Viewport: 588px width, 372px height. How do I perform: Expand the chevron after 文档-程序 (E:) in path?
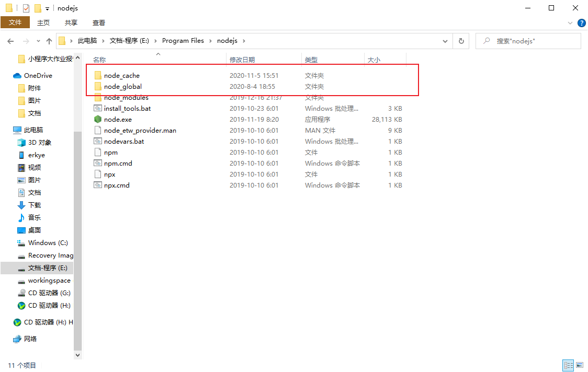click(155, 41)
